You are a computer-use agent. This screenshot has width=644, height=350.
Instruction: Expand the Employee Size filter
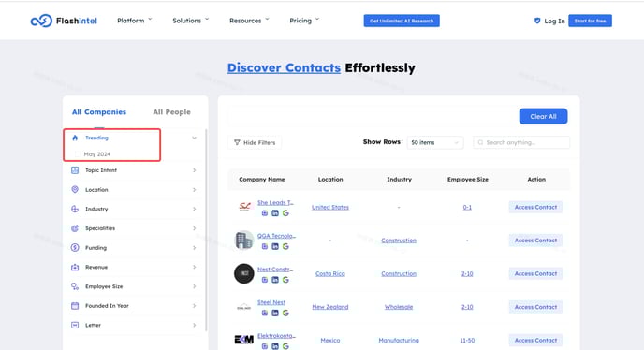pyautogui.click(x=195, y=286)
